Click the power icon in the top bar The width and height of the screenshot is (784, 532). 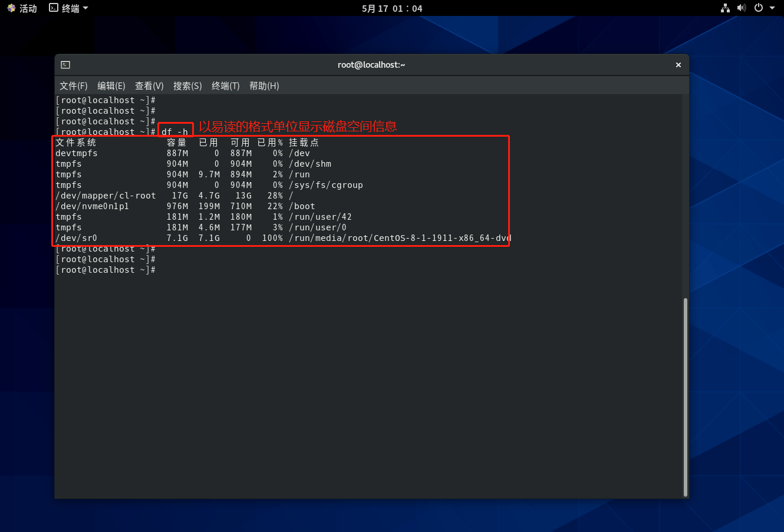759,8
